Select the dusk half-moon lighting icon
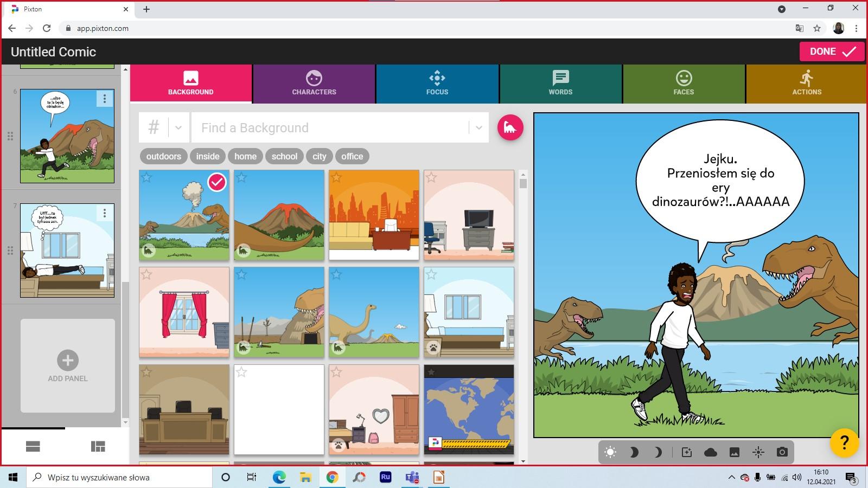 coord(634,452)
